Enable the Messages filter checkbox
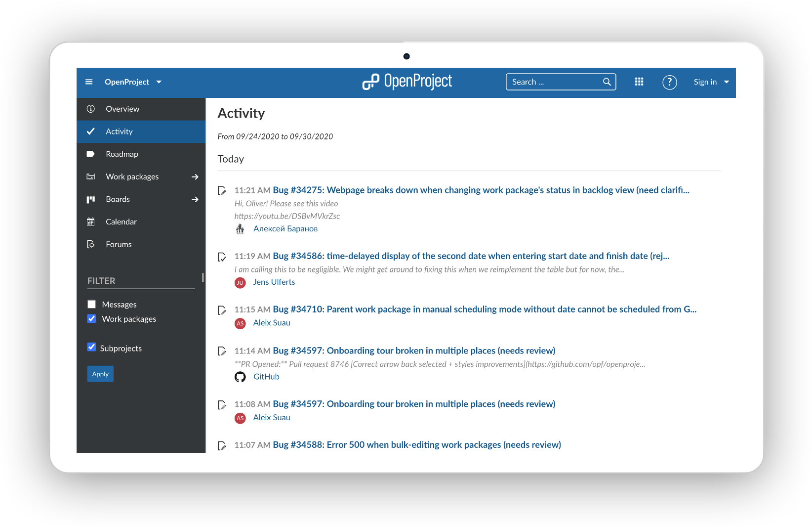This screenshot has width=812, height=527. (x=92, y=305)
